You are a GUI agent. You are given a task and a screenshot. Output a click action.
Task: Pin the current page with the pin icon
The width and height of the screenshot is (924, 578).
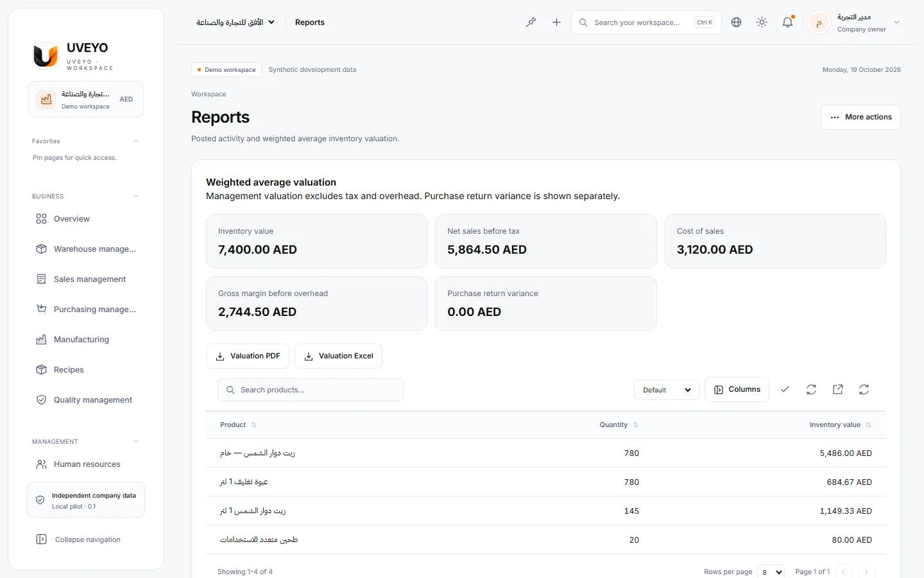[x=531, y=22]
